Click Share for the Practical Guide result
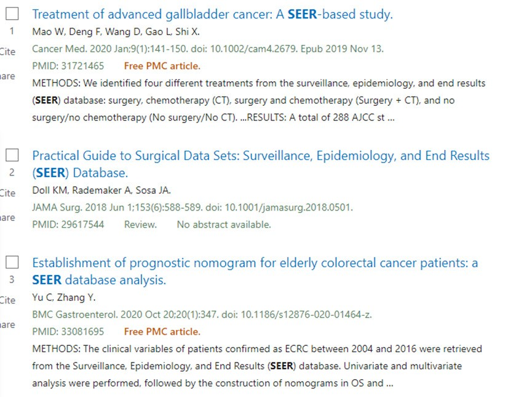This screenshot has width=532, height=397. point(7,217)
